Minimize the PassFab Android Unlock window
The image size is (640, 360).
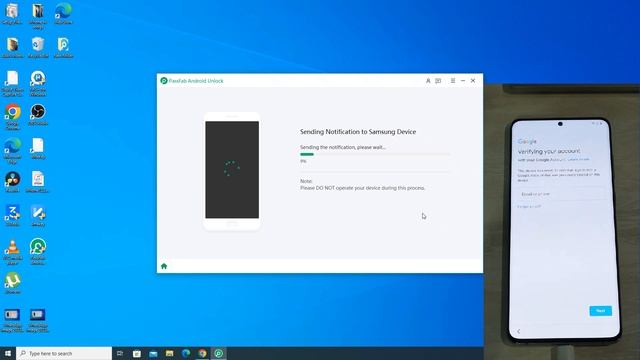point(463,81)
